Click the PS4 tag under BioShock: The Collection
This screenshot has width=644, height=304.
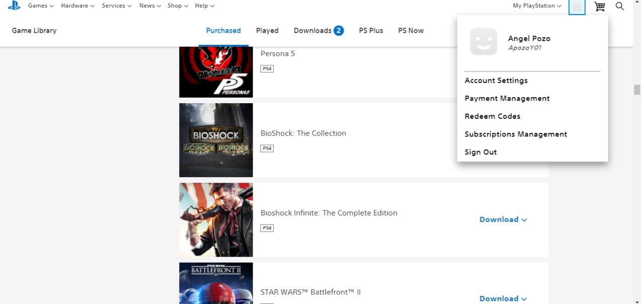pyautogui.click(x=267, y=148)
